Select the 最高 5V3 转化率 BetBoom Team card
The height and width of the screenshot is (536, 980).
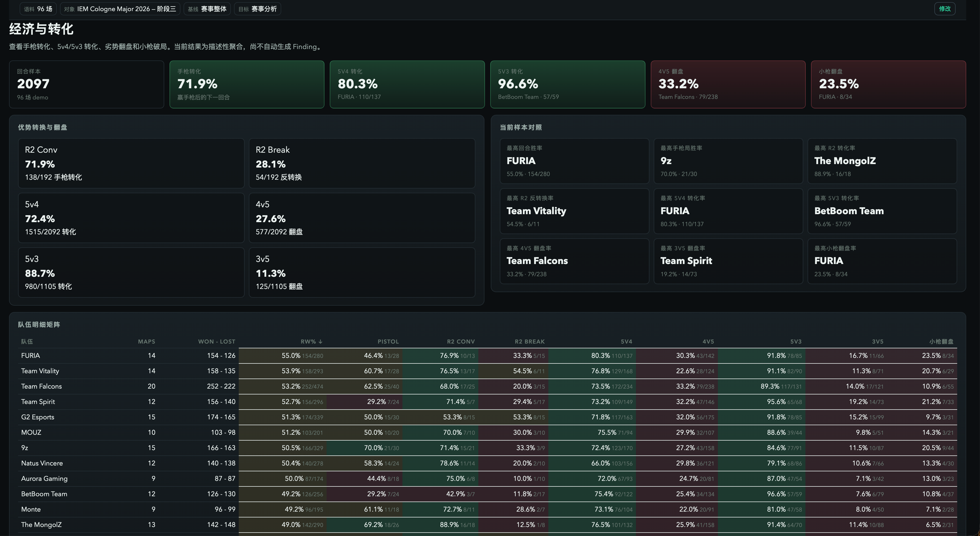[882, 211]
